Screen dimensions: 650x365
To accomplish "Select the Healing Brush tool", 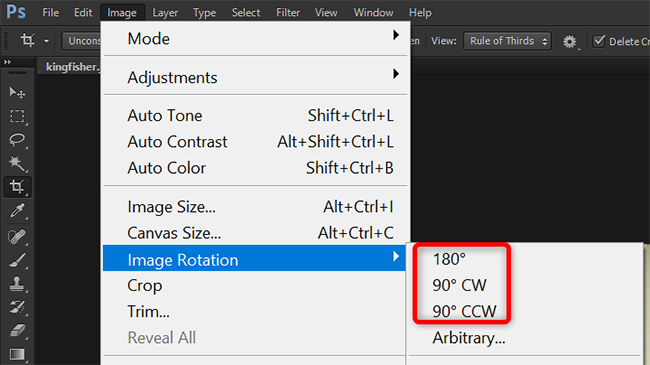I will 17,237.
